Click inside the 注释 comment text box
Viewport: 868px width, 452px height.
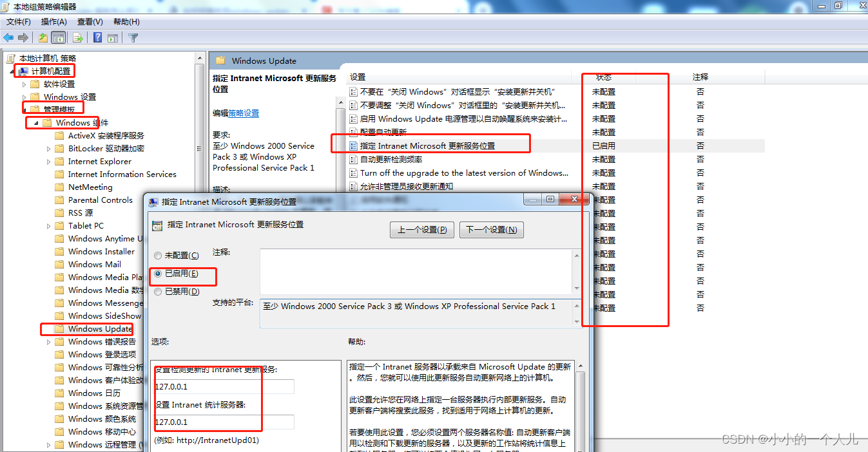(x=416, y=272)
